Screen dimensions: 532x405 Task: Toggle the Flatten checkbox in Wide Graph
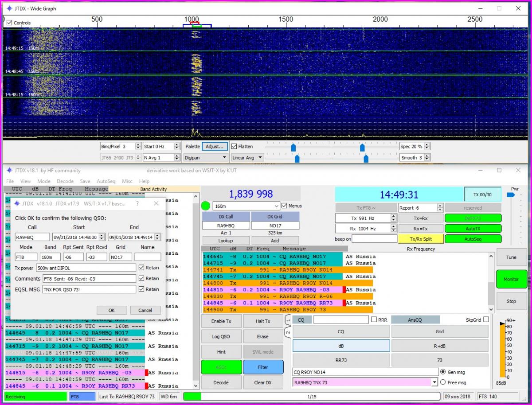click(x=234, y=146)
